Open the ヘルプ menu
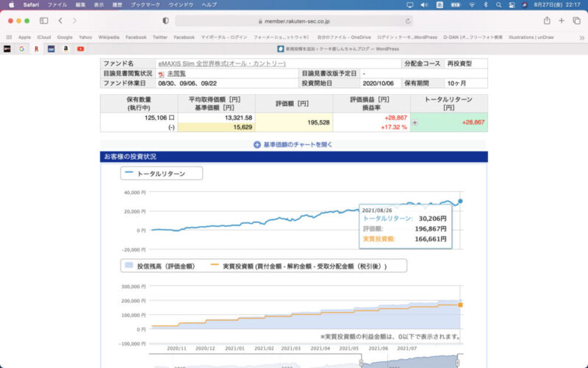This screenshot has height=368, width=588. pyautogui.click(x=209, y=5)
